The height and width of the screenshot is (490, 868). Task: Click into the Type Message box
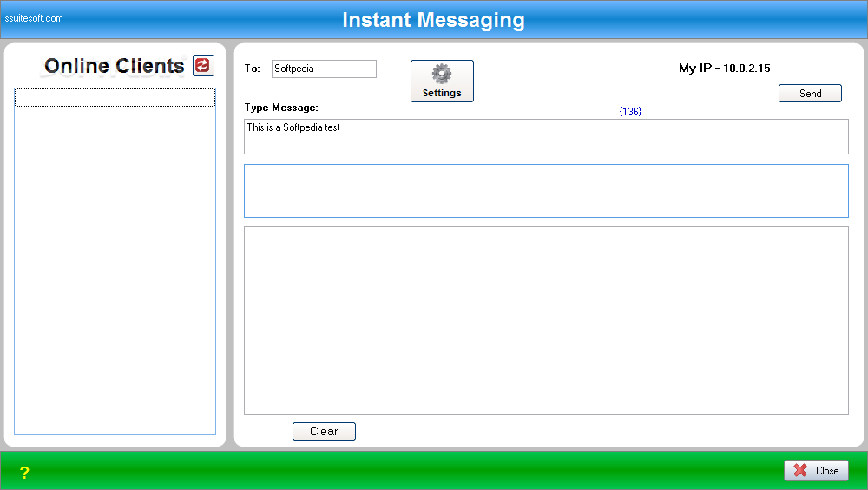click(x=546, y=137)
